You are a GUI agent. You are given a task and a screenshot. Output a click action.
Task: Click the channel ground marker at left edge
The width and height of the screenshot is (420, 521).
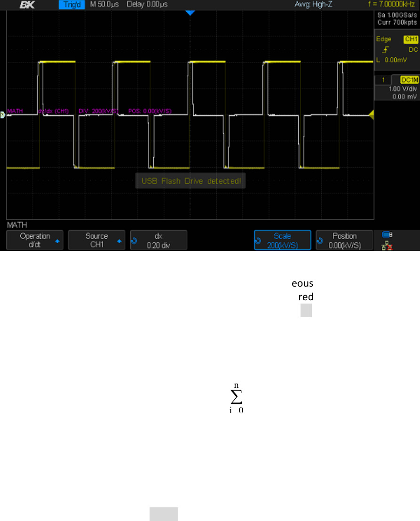pos(3,114)
